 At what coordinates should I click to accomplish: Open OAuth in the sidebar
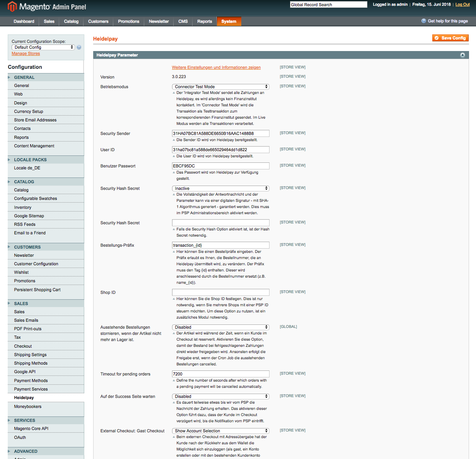46,437
